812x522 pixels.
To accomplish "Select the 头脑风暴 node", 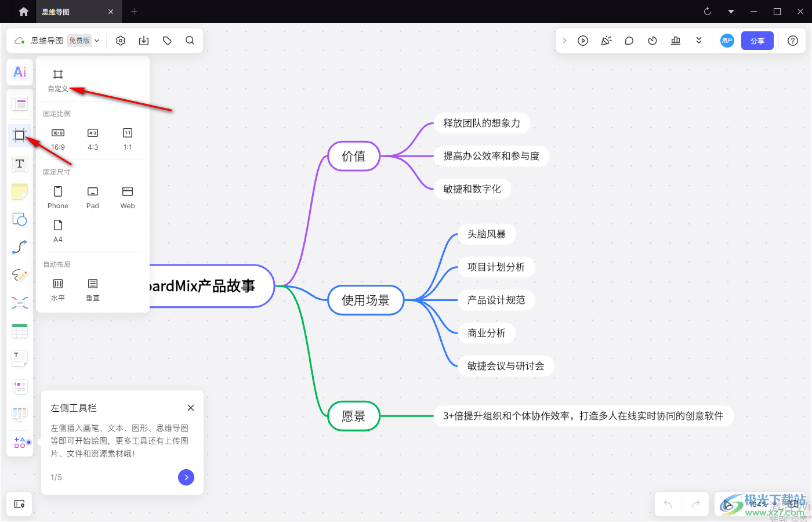I will (x=487, y=234).
